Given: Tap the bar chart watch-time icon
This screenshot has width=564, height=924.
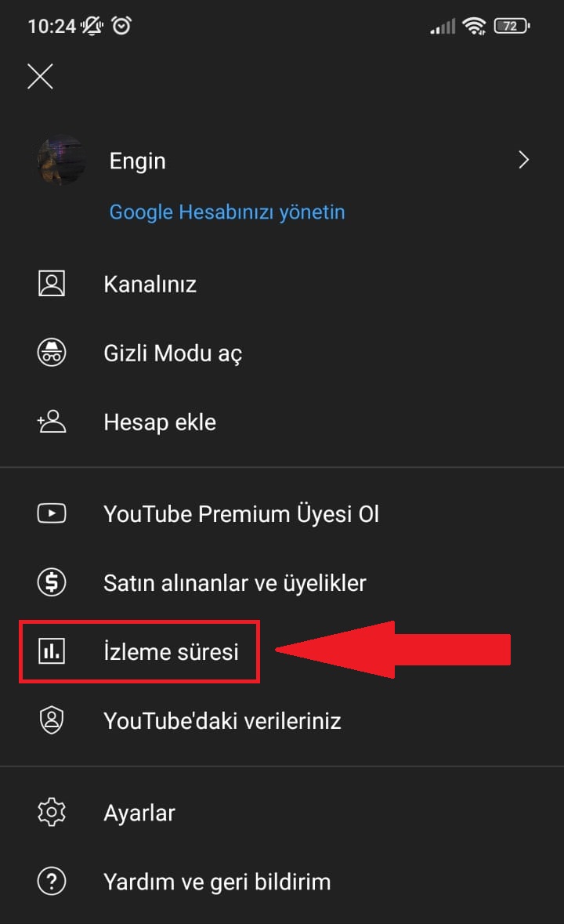Looking at the screenshot, I should point(52,651).
